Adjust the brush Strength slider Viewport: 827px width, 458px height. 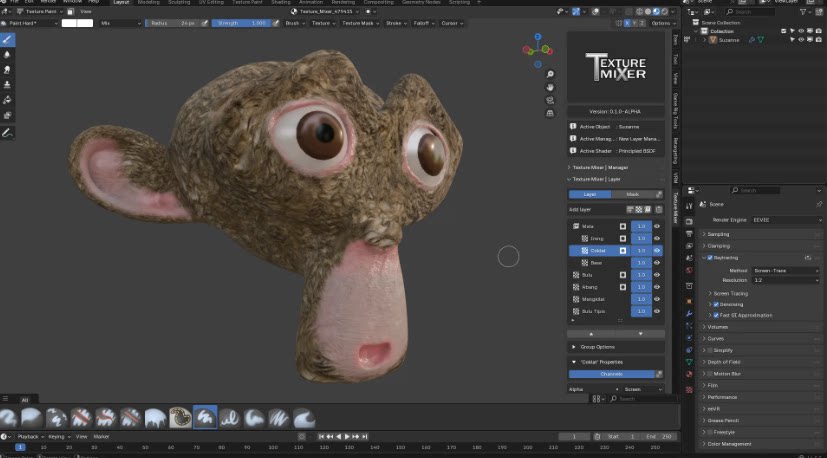241,22
